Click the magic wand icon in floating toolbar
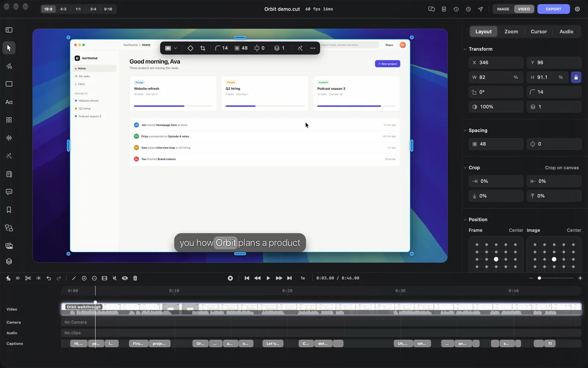The width and height of the screenshot is (588, 368). (300, 48)
